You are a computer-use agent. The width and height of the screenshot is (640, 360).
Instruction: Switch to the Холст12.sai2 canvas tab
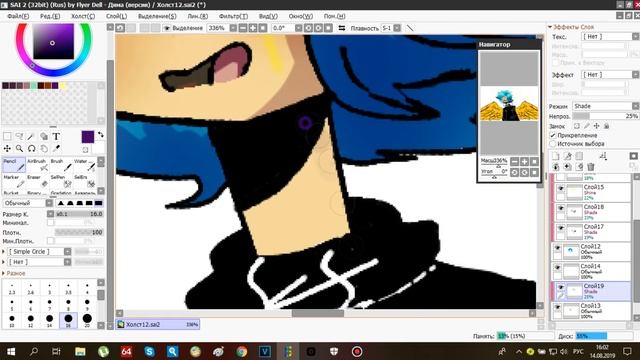pyautogui.click(x=158, y=324)
